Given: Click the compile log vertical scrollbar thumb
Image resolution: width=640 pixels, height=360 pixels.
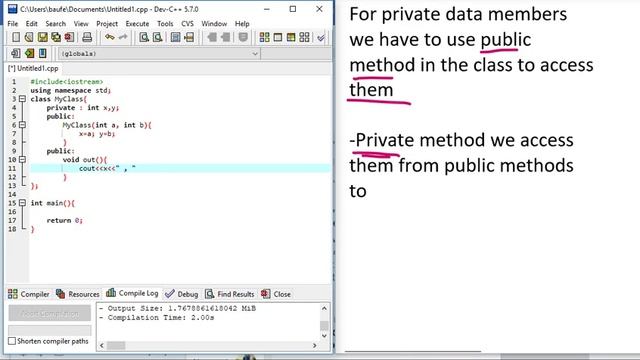Looking at the screenshot, I should coord(324,325).
